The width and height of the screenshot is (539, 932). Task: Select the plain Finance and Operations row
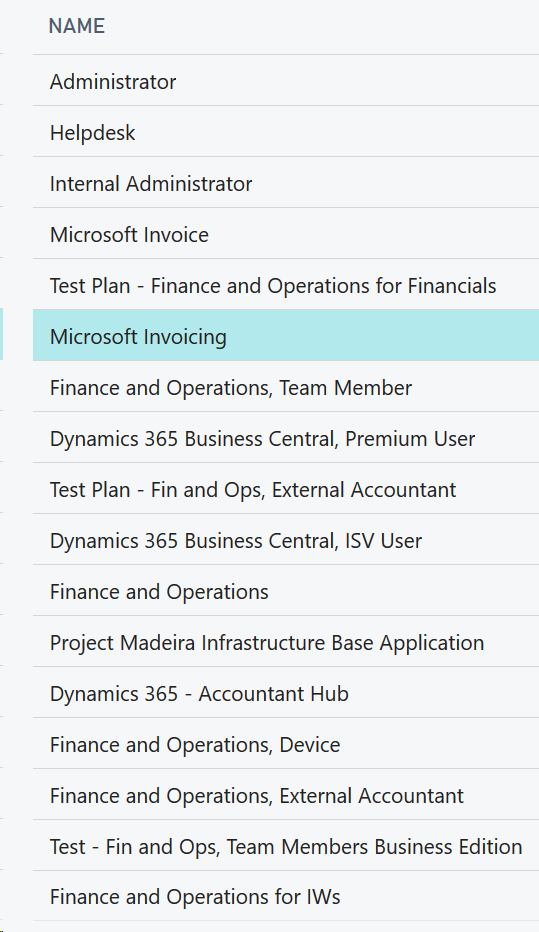[x=286, y=591]
